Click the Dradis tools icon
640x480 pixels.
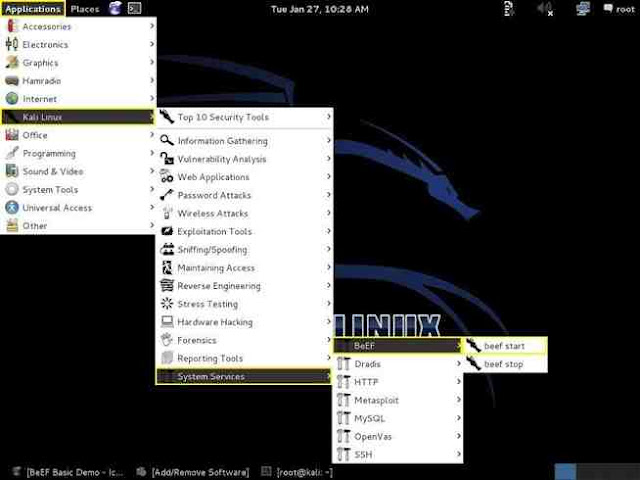pyautogui.click(x=344, y=364)
